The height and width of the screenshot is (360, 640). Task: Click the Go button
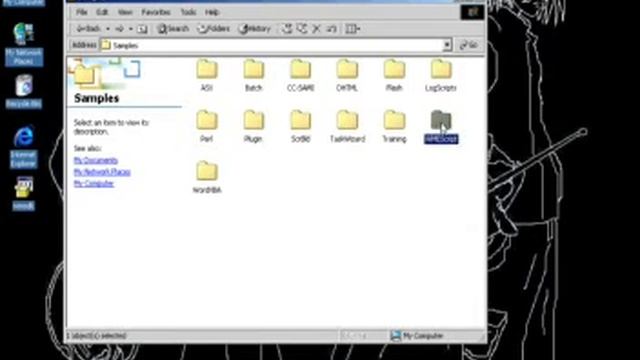(x=469, y=45)
